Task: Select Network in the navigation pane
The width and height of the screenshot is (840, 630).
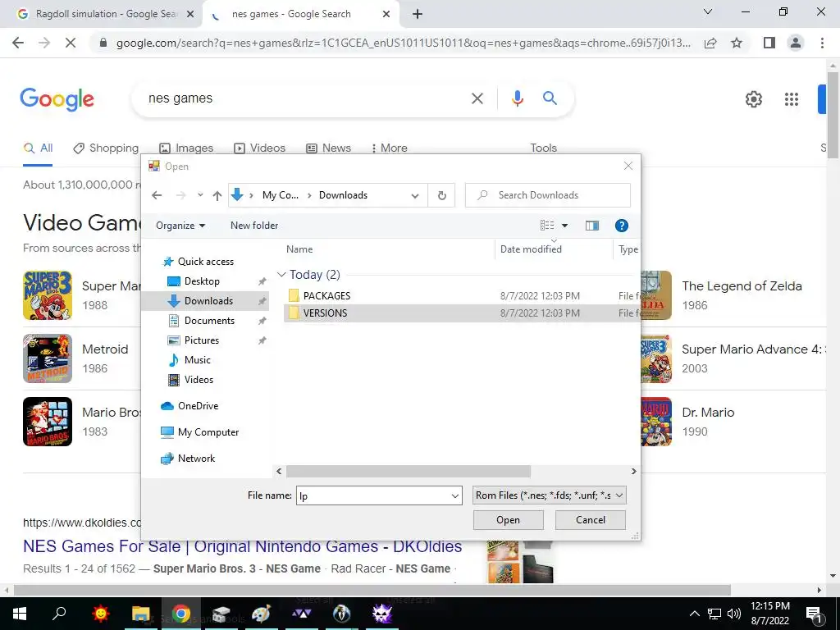Action: click(x=196, y=459)
